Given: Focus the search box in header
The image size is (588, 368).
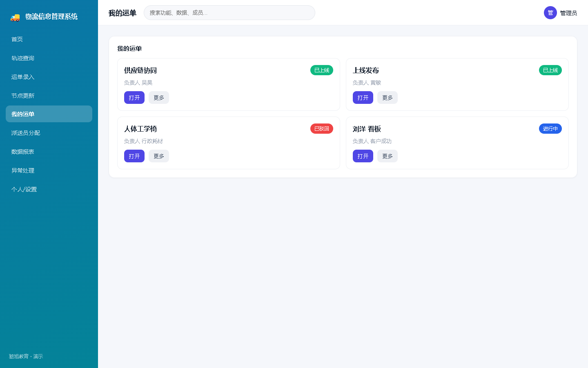Looking at the screenshot, I should point(229,13).
